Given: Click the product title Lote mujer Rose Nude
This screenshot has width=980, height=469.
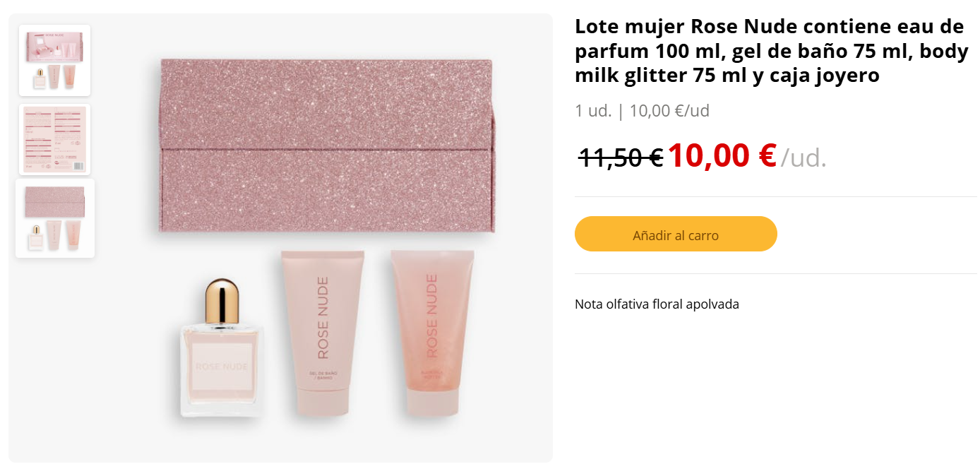Looking at the screenshot, I should 771,51.
